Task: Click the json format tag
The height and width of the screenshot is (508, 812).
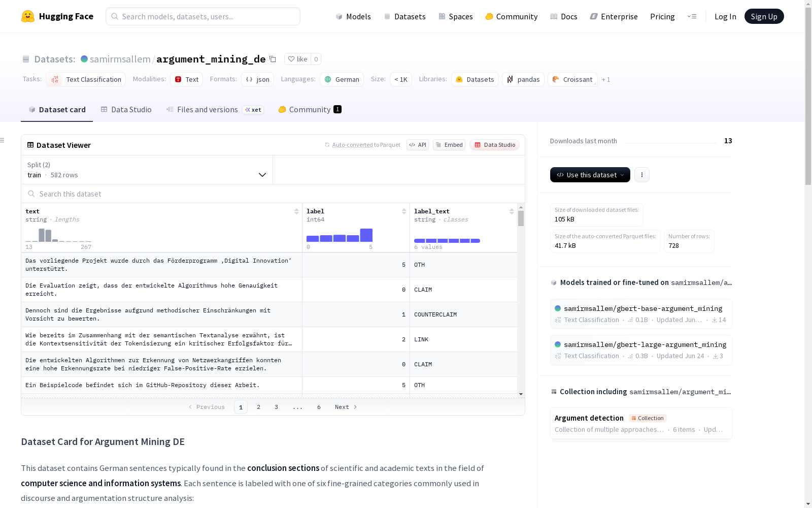Action: pyautogui.click(x=257, y=79)
